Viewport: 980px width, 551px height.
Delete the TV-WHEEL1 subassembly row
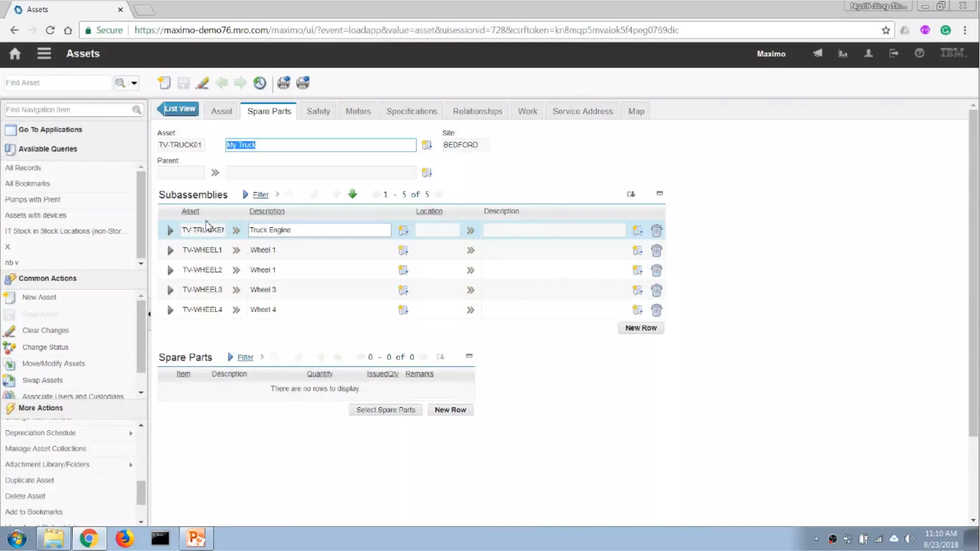click(656, 250)
